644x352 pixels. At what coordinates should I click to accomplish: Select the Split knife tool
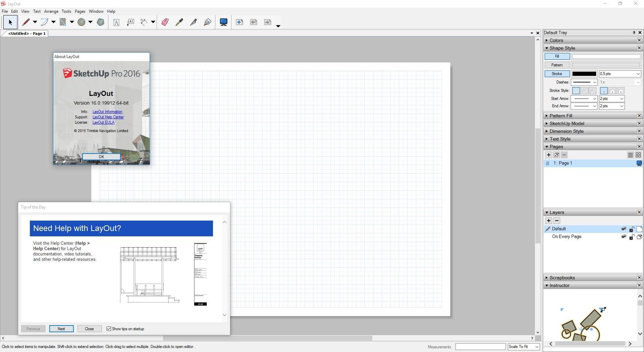(194, 22)
